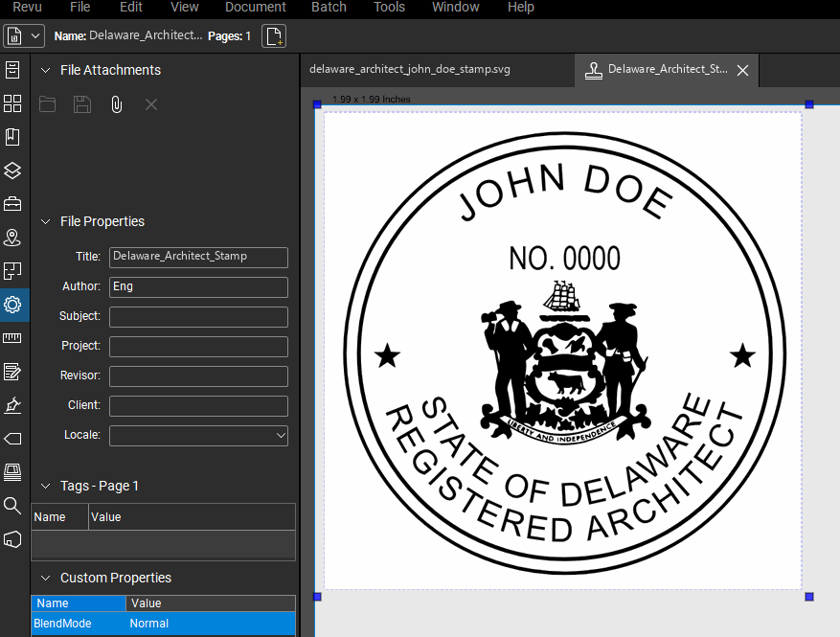Collapse the Custom Properties section
The height and width of the screenshot is (637, 840).
[46, 578]
